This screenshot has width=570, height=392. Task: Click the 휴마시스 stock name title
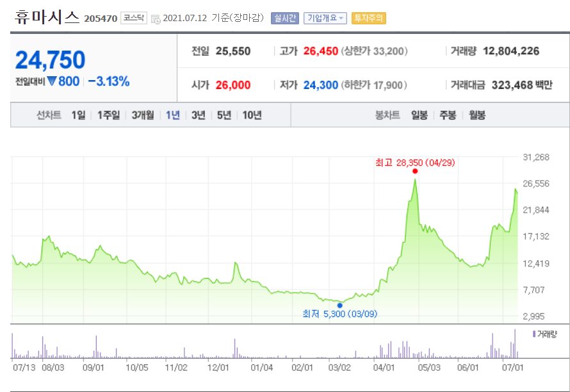[47, 17]
